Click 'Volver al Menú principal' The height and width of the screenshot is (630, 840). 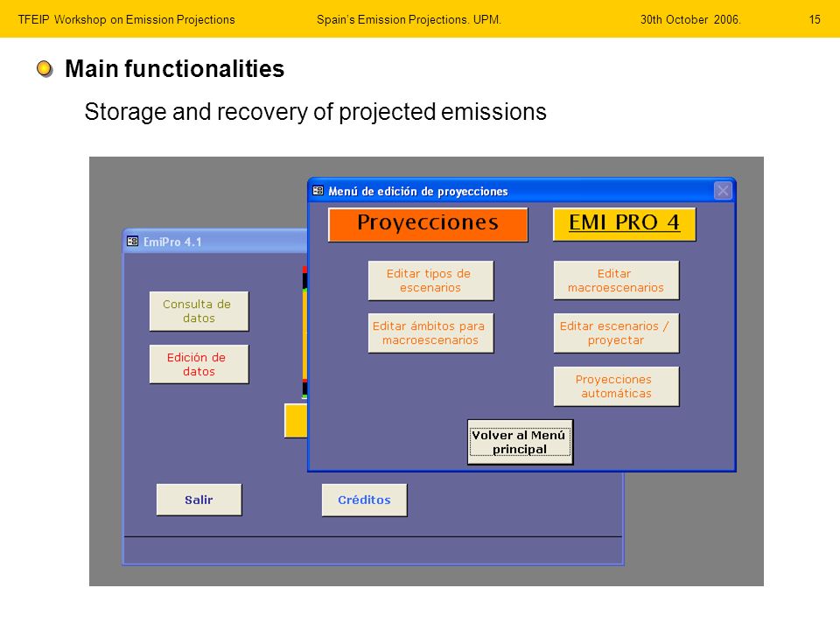(520, 442)
